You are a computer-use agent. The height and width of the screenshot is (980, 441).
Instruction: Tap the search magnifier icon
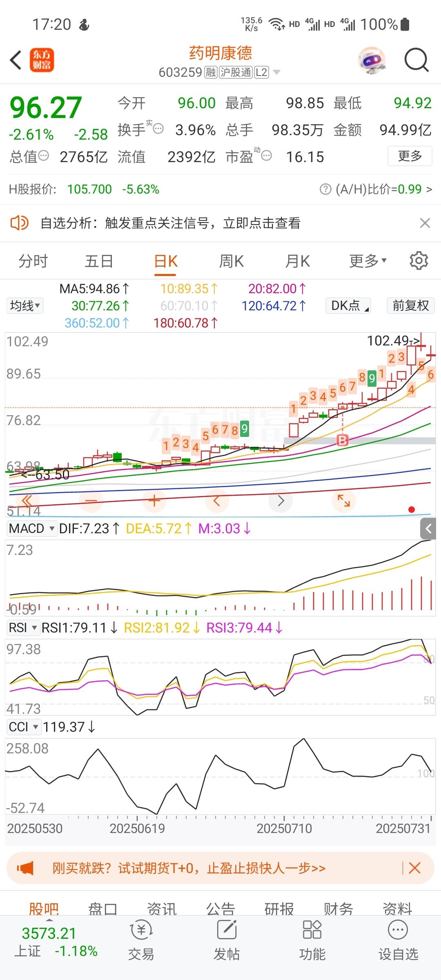click(x=416, y=60)
